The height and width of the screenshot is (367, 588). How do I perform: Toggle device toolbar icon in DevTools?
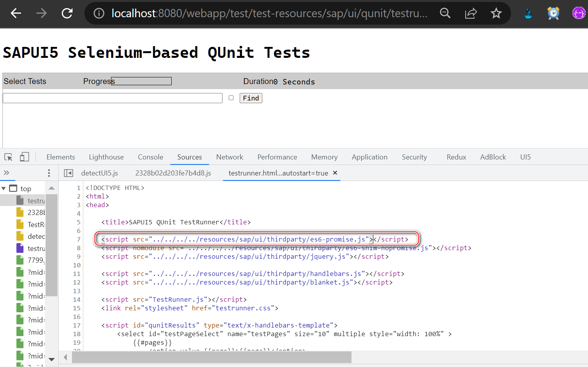tap(24, 157)
